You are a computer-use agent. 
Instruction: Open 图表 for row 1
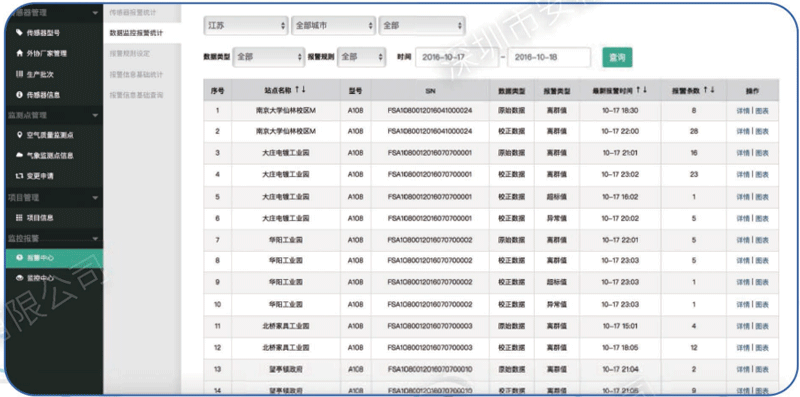[x=762, y=111]
